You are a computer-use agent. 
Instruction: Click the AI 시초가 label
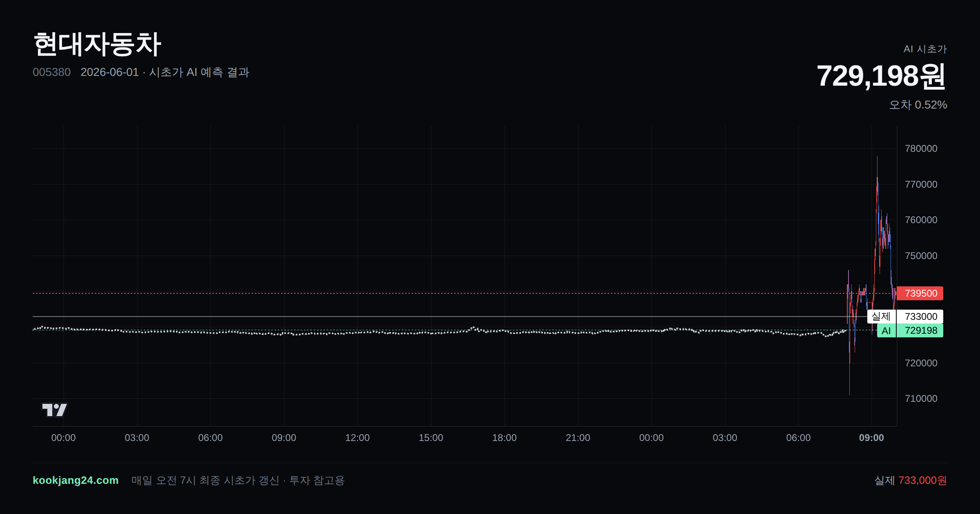pos(925,49)
